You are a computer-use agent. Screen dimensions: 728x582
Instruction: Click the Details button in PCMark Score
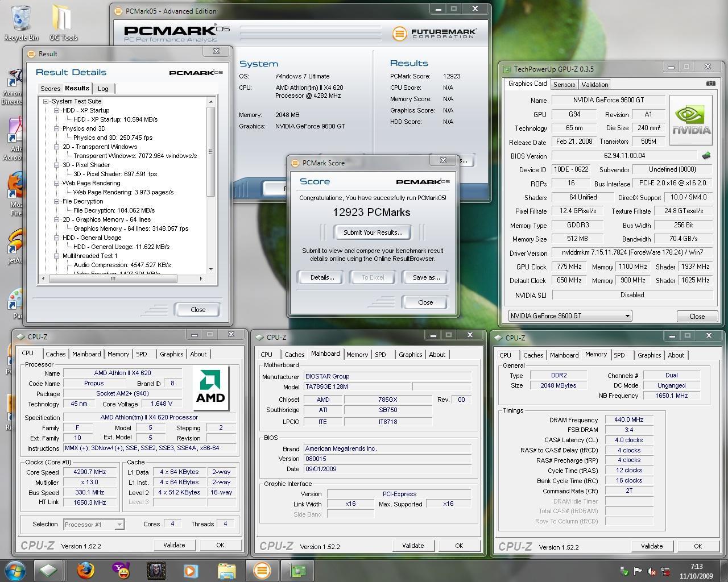point(322,277)
